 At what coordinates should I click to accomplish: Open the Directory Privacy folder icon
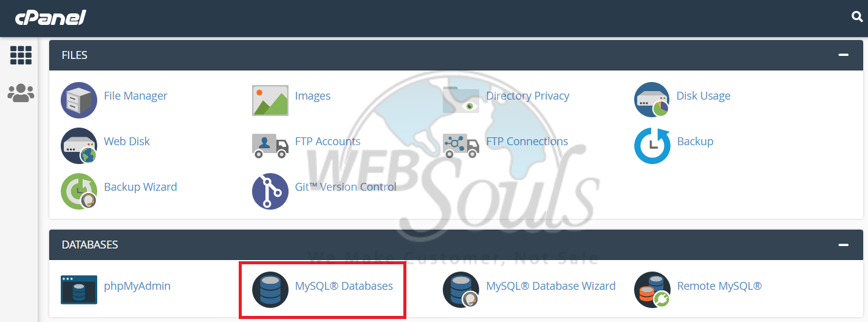[x=461, y=100]
